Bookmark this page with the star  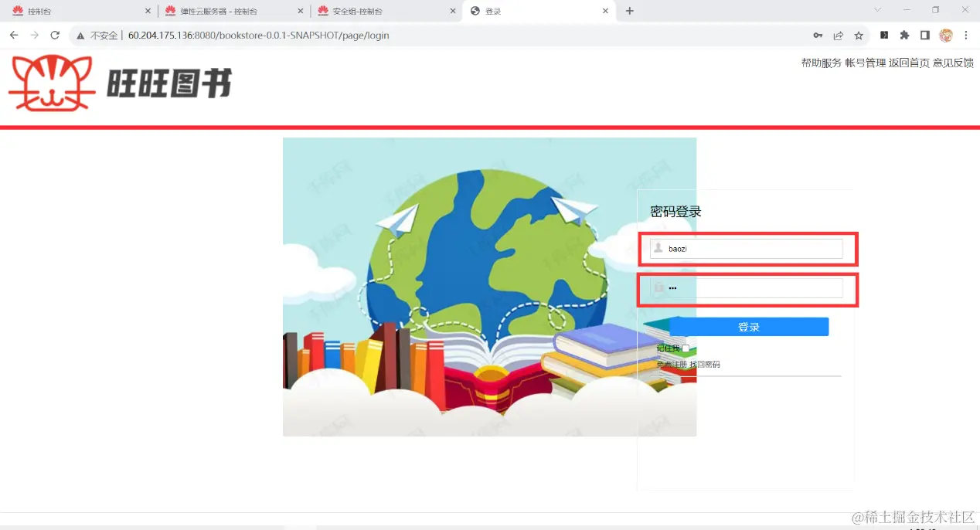point(859,36)
